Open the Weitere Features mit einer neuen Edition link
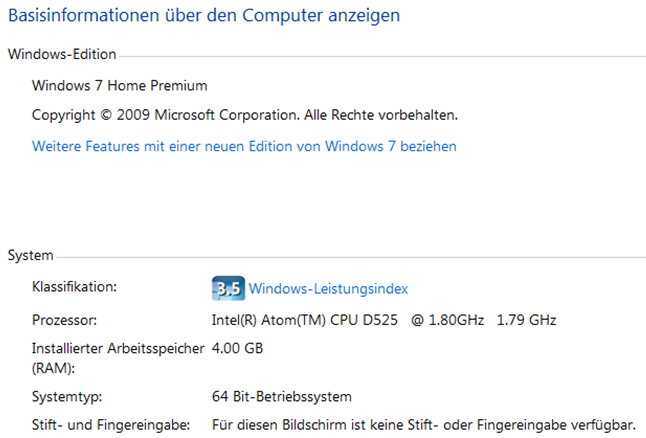 (244, 146)
